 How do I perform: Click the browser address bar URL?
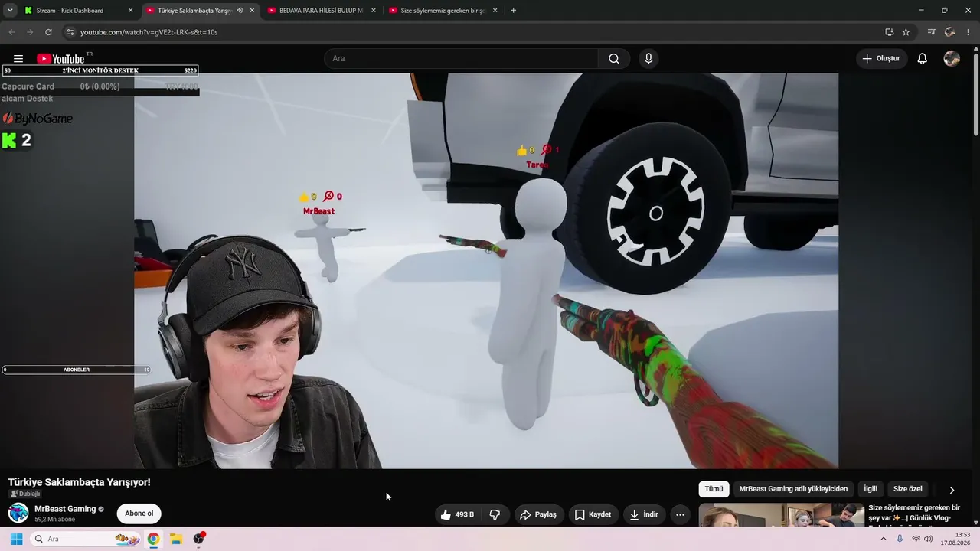(149, 32)
